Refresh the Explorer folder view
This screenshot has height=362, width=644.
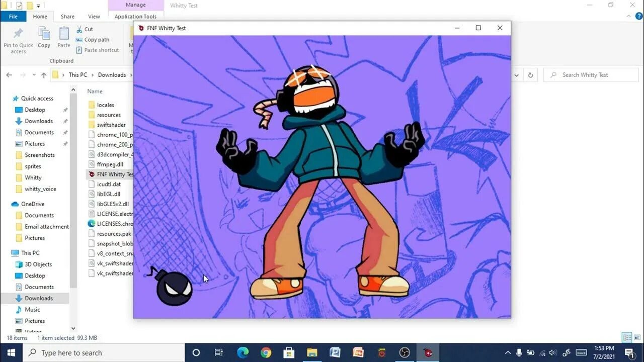(530, 75)
